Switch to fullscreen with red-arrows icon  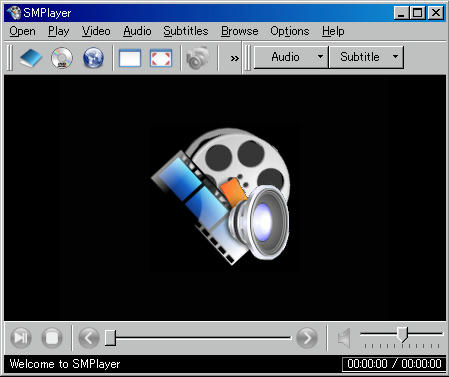[x=161, y=58]
